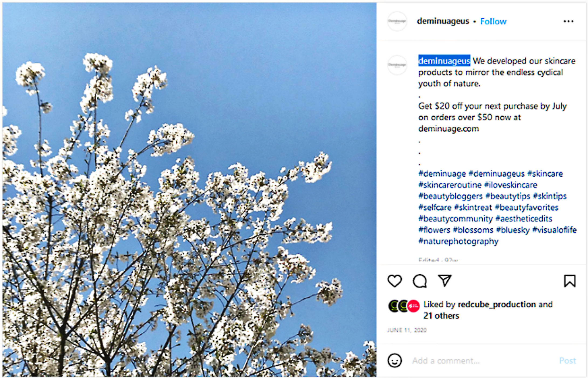
Task: Save post with the bookmark icon
Action: [570, 281]
